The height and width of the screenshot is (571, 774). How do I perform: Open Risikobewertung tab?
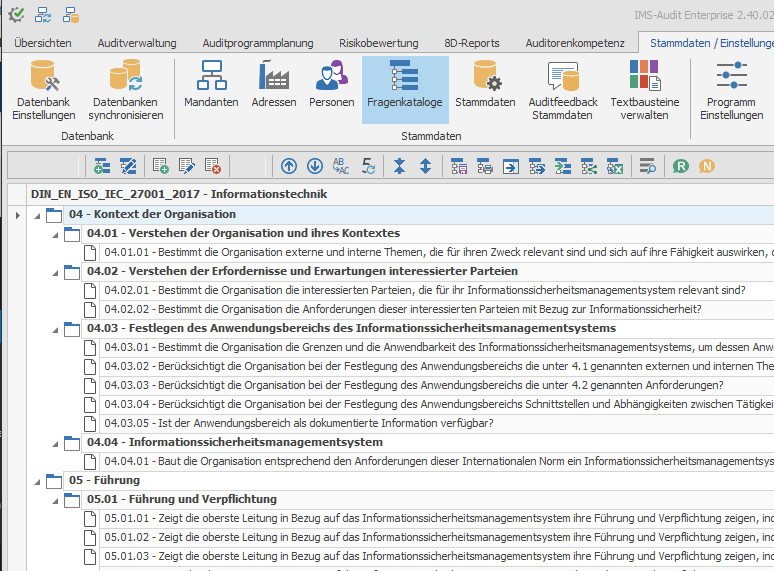[x=379, y=43]
